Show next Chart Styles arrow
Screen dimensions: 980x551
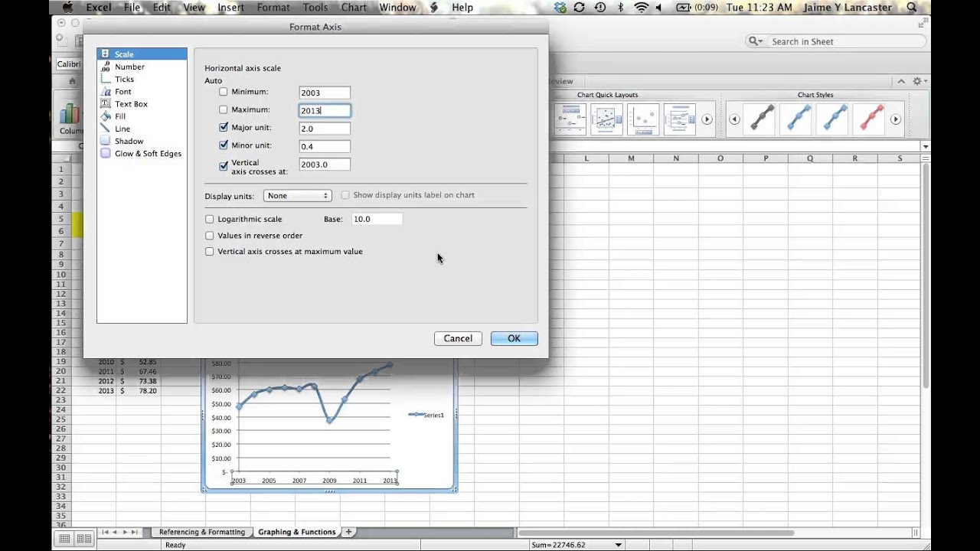click(x=895, y=119)
